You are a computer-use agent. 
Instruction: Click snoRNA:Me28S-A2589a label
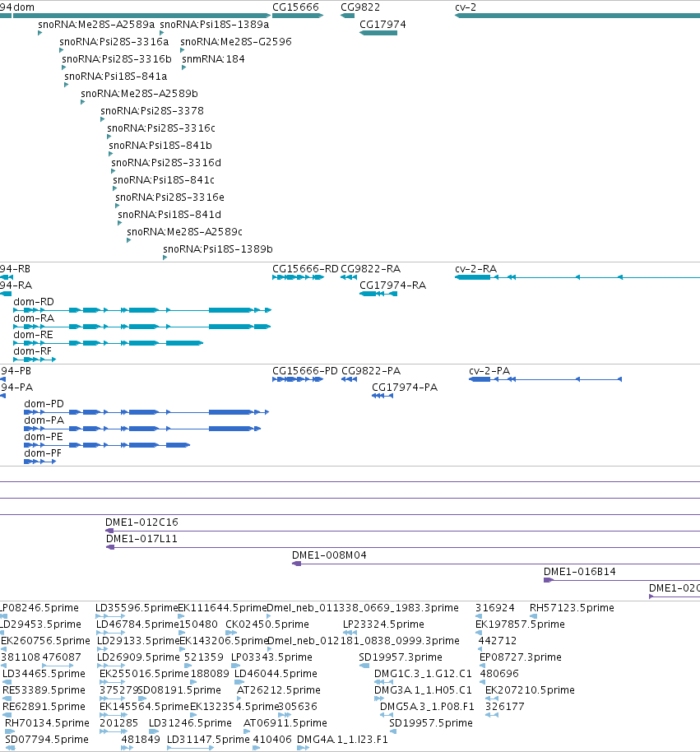click(x=96, y=25)
